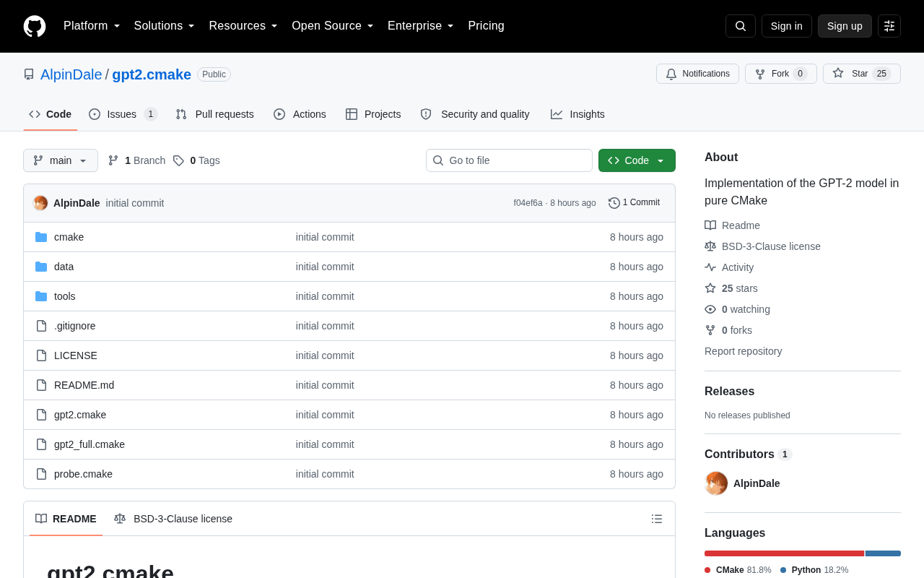The height and width of the screenshot is (578, 924).
Task: Click the Go to file field
Action: [x=509, y=160]
